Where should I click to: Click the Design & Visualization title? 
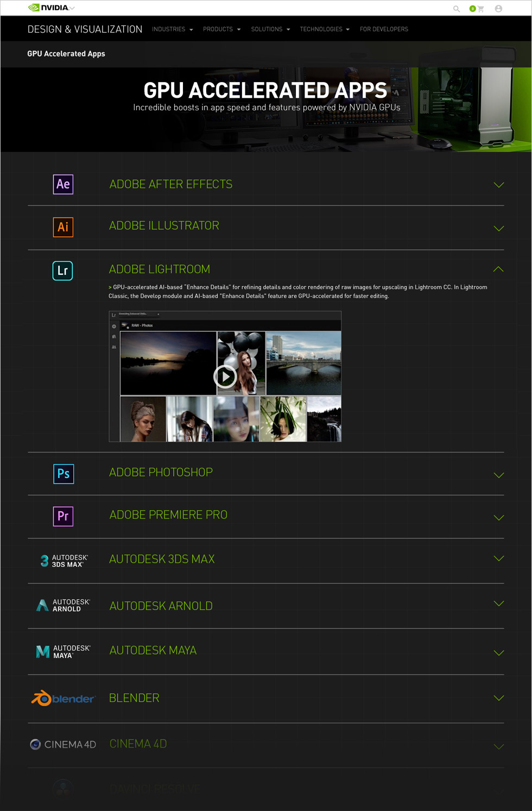click(85, 29)
